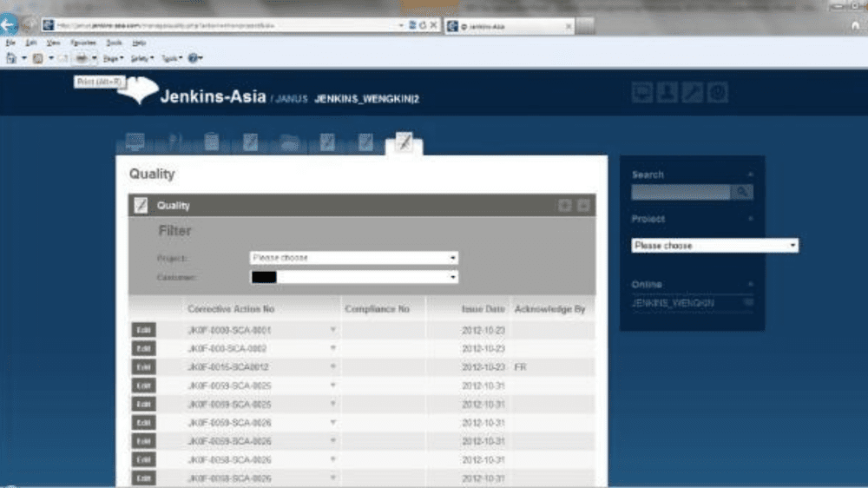This screenshot has width=868, height=488.
Task: Click JENKINS_WENGKIN|2 user name in header
Action: click(366, 99)
